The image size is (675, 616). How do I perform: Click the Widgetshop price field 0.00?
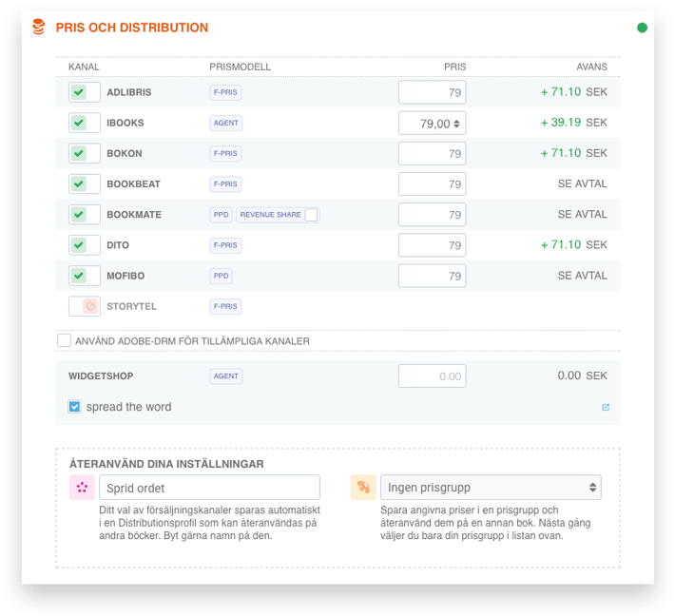[433, 376]
